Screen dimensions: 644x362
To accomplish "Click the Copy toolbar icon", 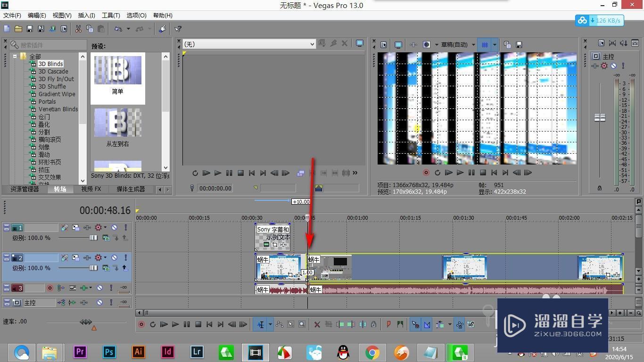I will [x=90, y=29].
